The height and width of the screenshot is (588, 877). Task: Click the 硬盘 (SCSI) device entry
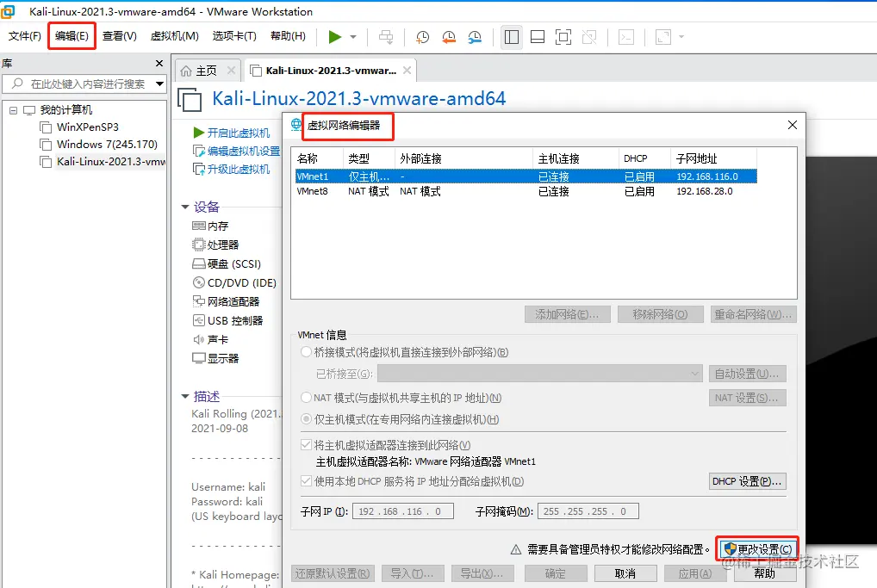tap(227, 263)
